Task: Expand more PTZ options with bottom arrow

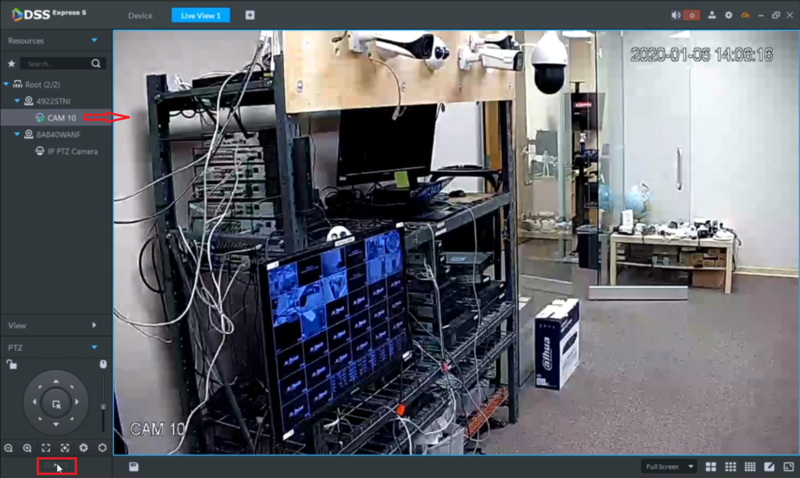Action: click(57, 466)
